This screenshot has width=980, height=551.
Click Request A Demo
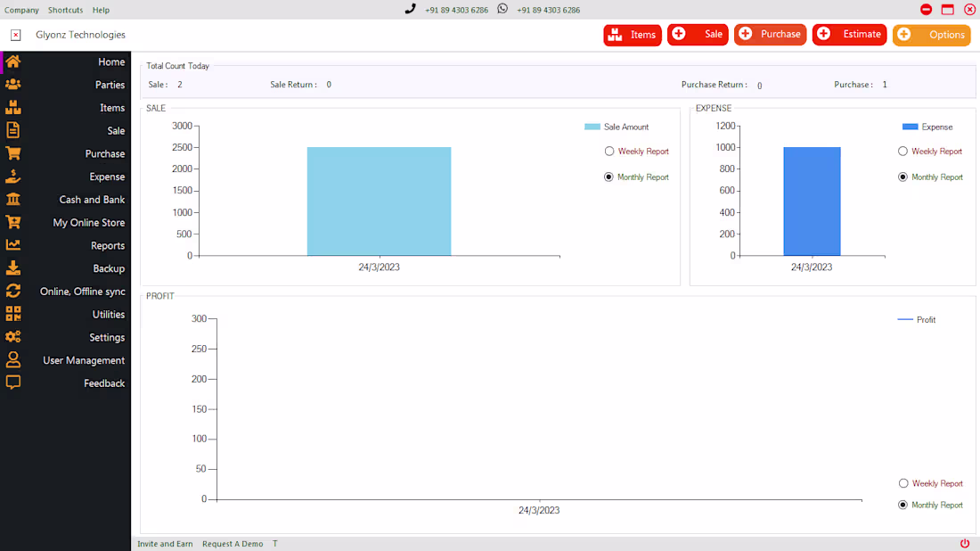tap(233, 543)
